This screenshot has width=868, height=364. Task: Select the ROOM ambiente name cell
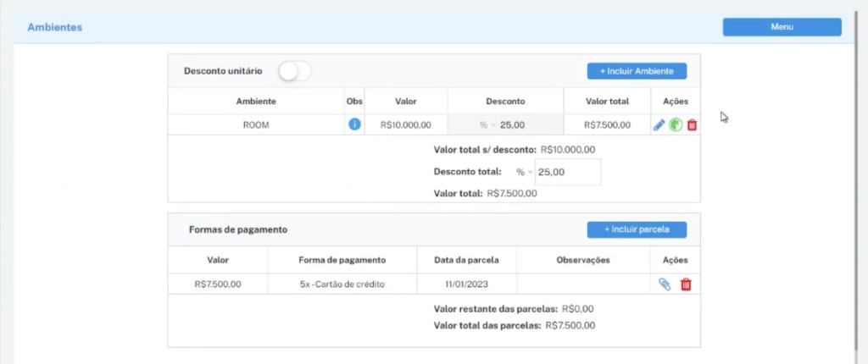255,125
